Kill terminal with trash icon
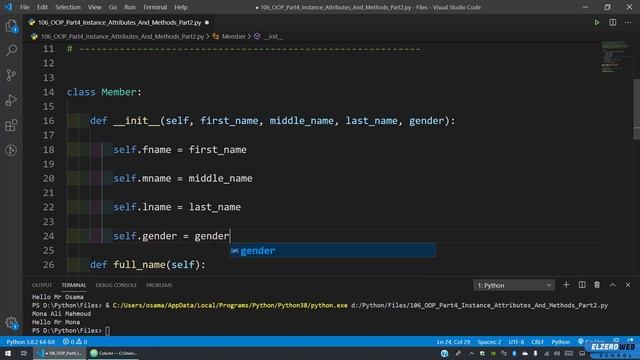 (597, 285)
